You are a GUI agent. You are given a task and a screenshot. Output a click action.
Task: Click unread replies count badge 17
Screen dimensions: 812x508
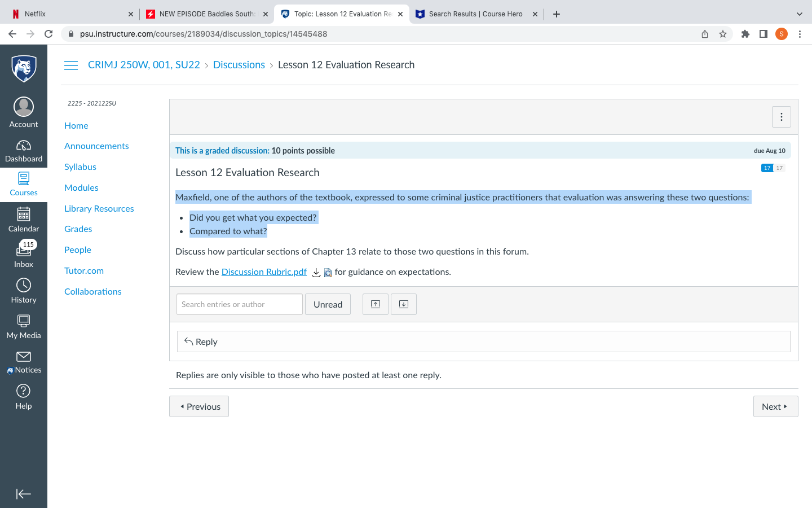[767, 168]
